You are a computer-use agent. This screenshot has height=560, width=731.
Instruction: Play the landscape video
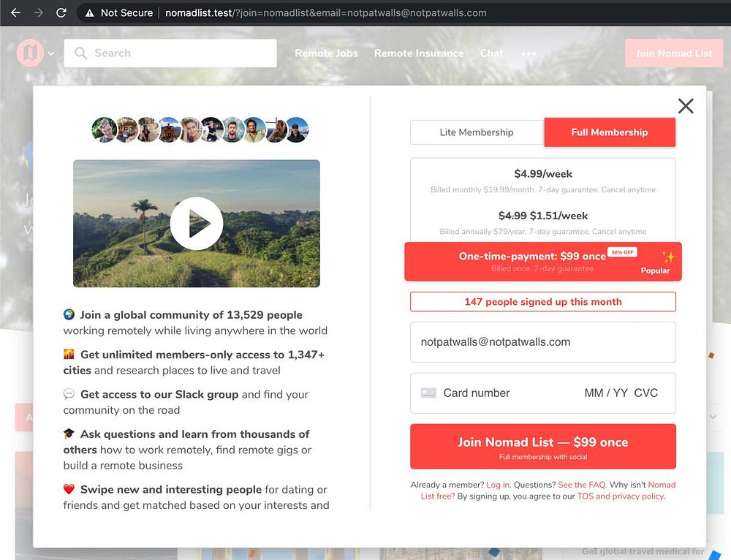click(x=196, y=224)
